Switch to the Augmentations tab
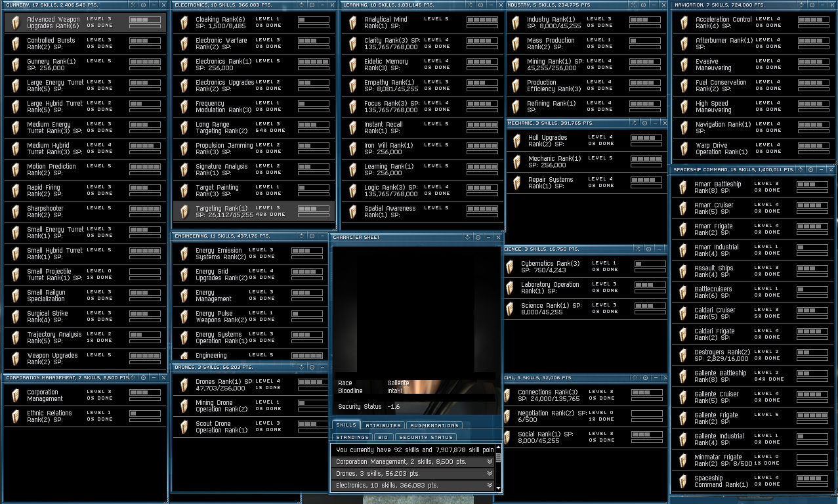The height and width of the screenshot is (504, 838). point(434,425)
